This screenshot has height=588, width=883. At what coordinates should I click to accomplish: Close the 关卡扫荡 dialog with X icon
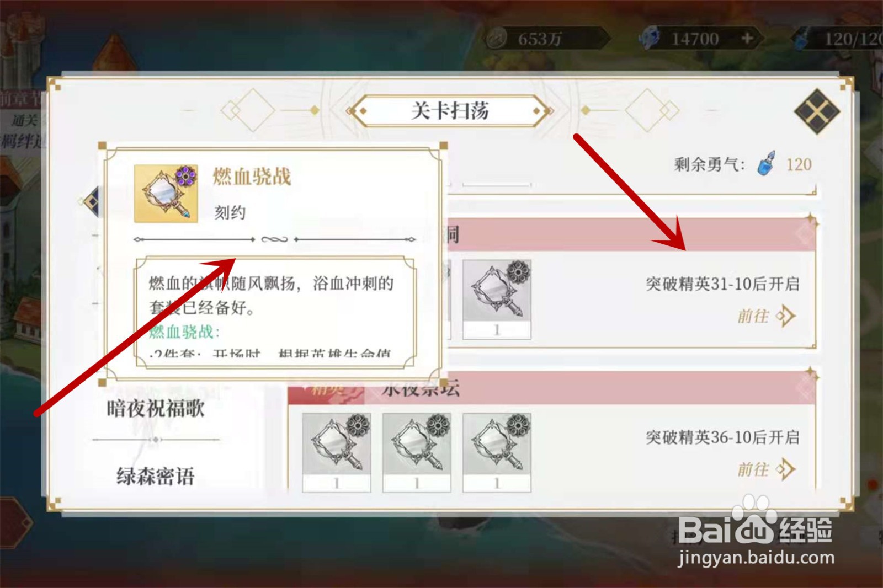pos(817,111)
